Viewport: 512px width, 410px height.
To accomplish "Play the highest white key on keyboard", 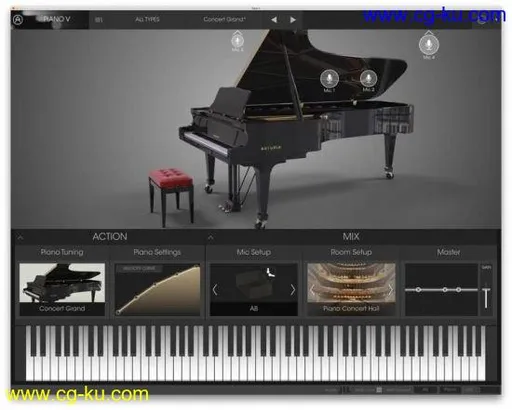I will [482, 368].
